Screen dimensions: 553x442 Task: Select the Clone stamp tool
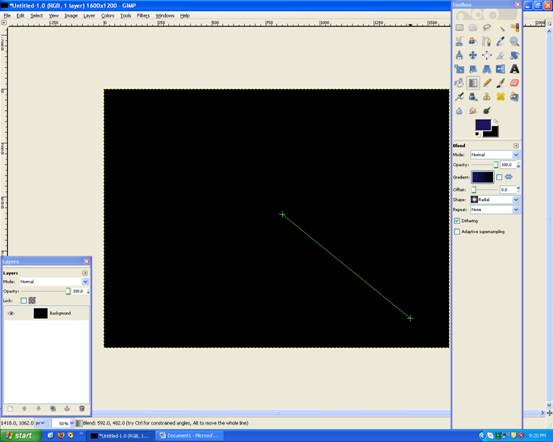[x=487, y=97]
